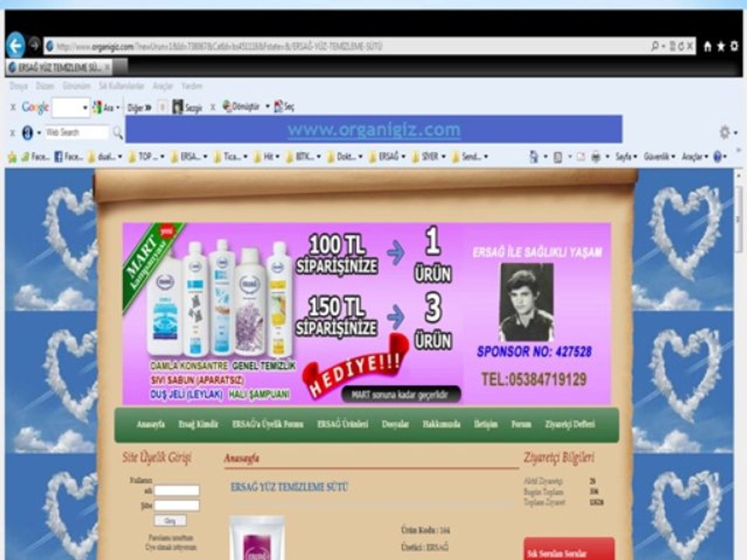Click command bar Home page icon
Viewport: 747px width, 560px height.
pos(534,156)
